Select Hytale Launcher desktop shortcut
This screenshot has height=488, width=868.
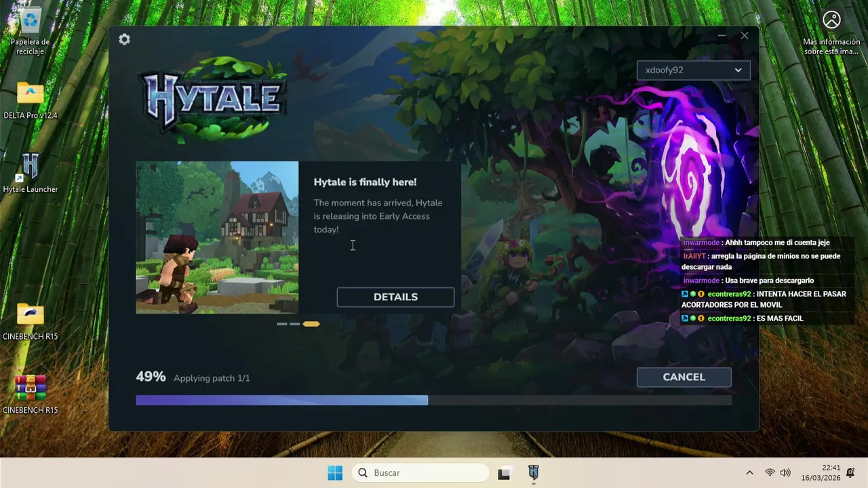pos(31,173)
